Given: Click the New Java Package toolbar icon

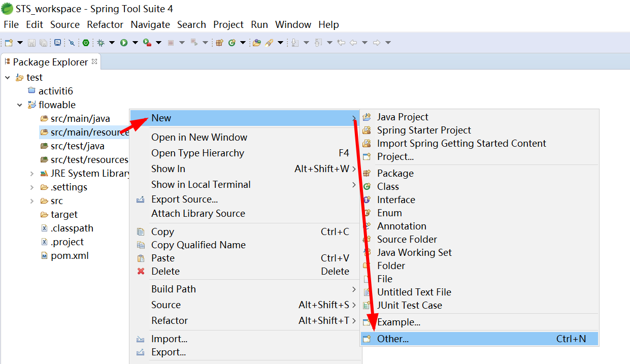Looking at the screenshot, I should pyautogui.click(x=219, y=43).
